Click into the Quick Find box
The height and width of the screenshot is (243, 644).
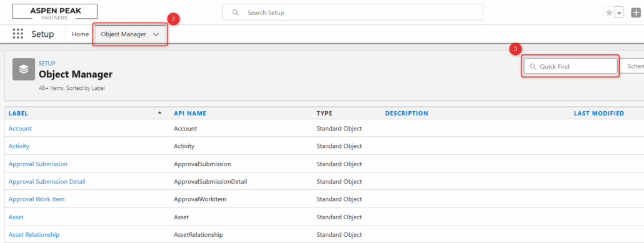pyautogui.click(x=570, y=66)
